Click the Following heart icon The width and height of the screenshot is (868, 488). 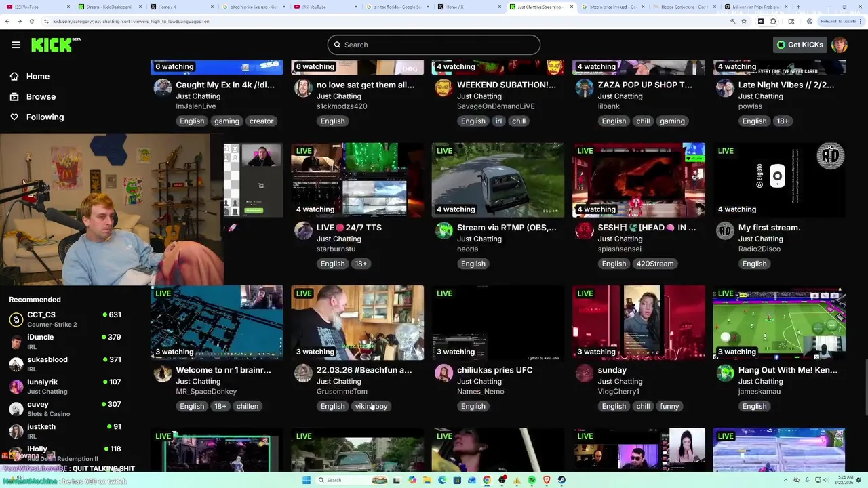pyautogui.click(x=14, y=117)
